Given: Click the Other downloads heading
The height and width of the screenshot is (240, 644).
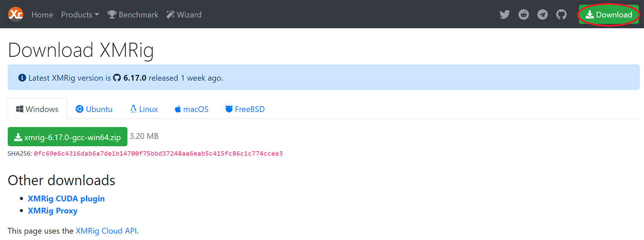Looking at the screenshot, I should (61, 180).
